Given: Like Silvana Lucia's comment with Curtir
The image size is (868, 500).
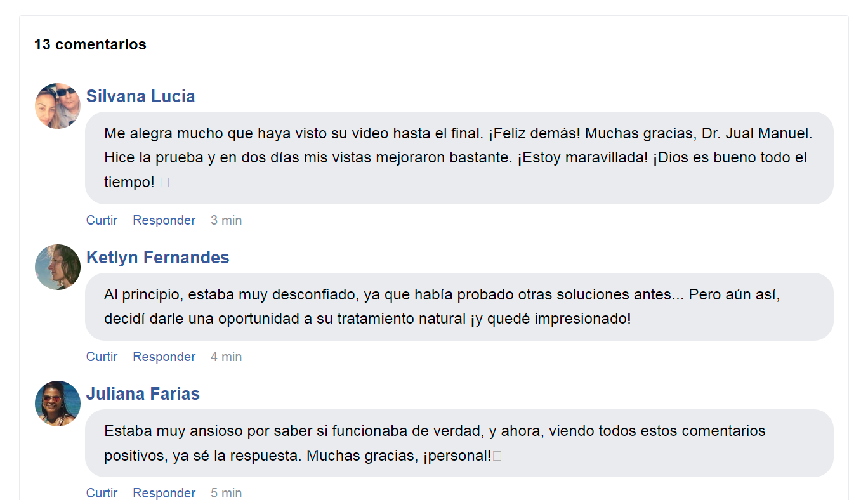Looking at the screenshot, I should pyautogui.click(x=102, y=220).
